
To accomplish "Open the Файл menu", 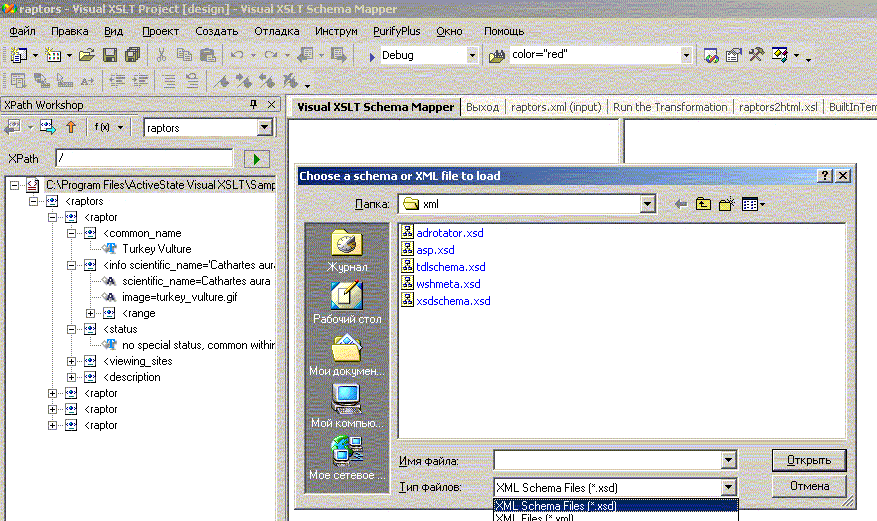I will click(22, 31).
